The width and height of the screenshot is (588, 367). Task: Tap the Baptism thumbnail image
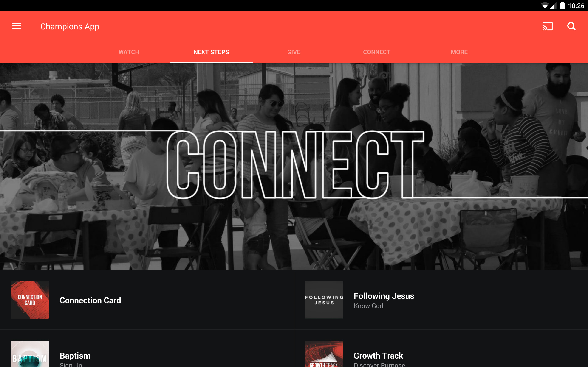coord(30,354)
